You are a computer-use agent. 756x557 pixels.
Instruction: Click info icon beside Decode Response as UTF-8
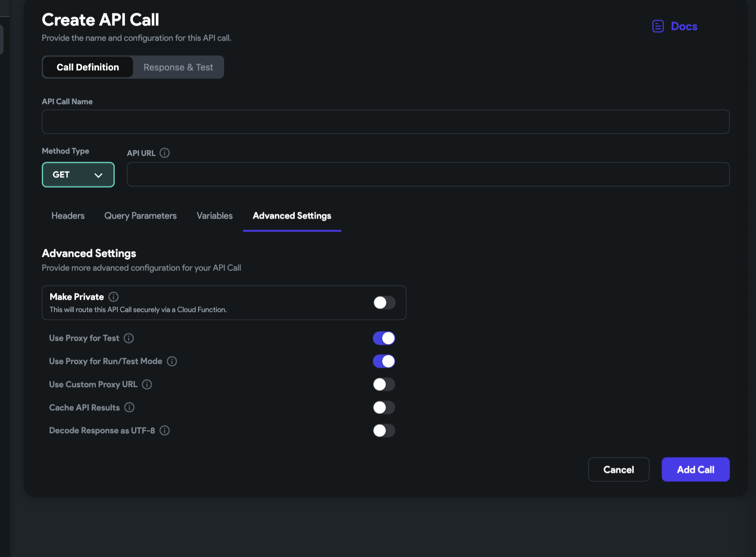pos(164,430)
